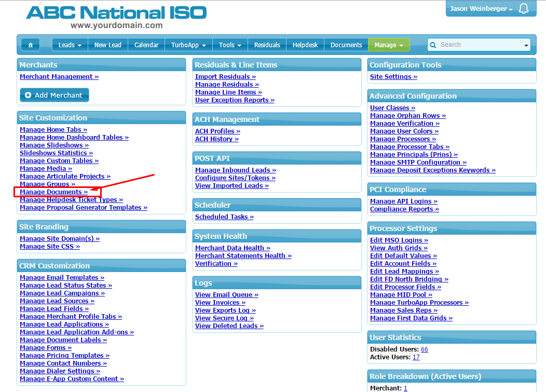Screen dimensions: 546x392
Task: Open the Jason Weinberger user menu
Action: tap(481, 9)
